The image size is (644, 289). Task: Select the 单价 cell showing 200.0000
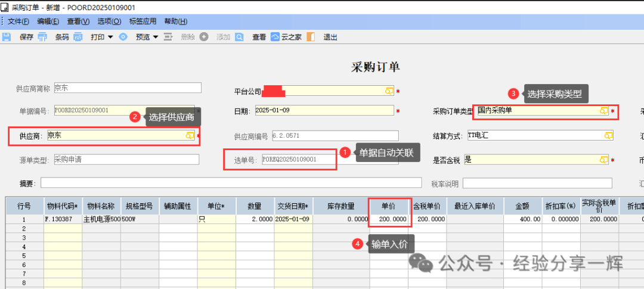point(389,219)
